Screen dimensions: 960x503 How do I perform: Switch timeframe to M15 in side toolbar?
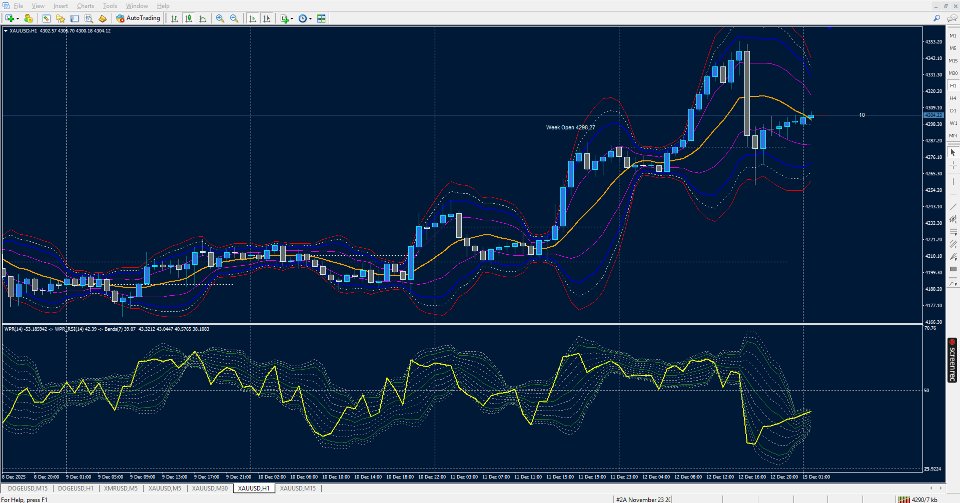[x=953, y=61]
